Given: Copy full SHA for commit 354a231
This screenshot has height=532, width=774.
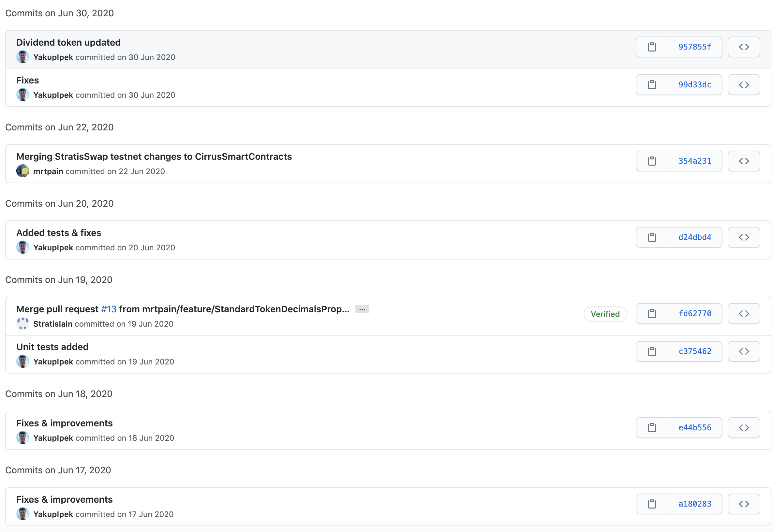Looking at the screenshot, I should point(651,161).
